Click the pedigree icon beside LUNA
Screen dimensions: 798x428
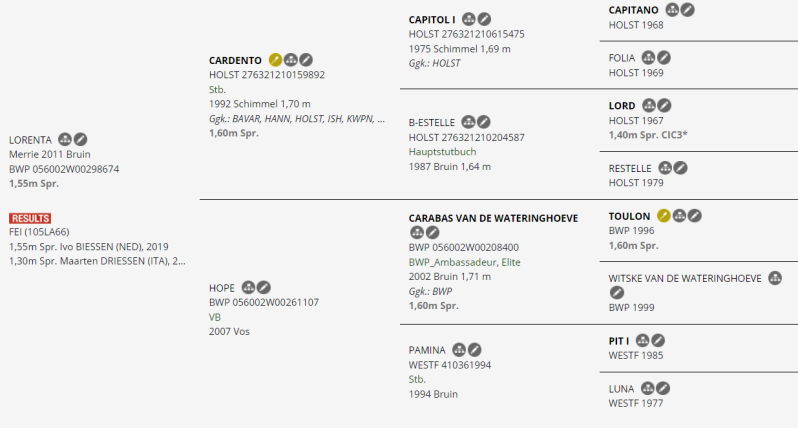[647, 388]
